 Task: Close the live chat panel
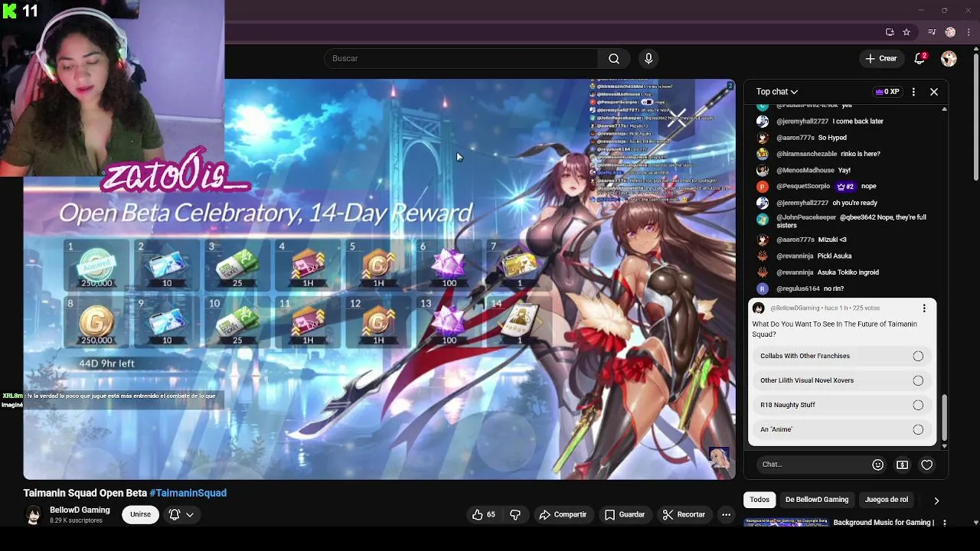[x=934, y=92]
